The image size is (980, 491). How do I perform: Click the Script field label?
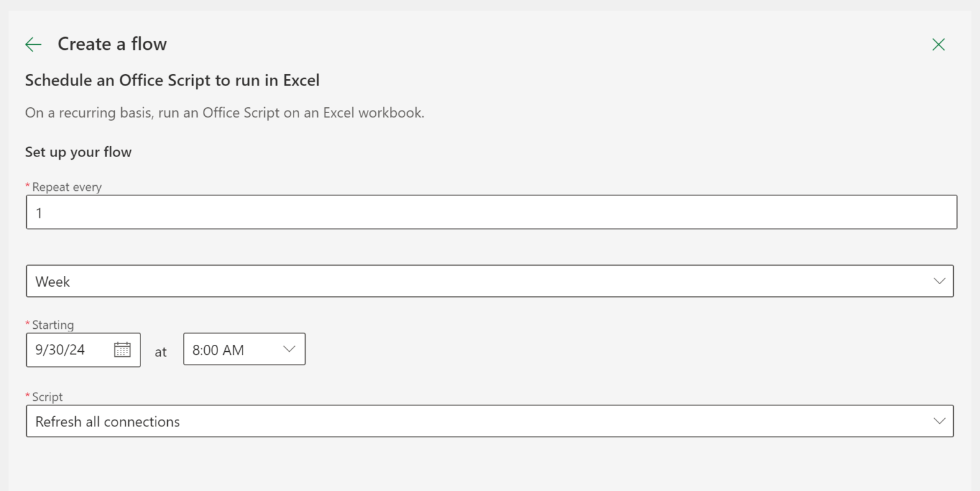[x=47, y=397]
